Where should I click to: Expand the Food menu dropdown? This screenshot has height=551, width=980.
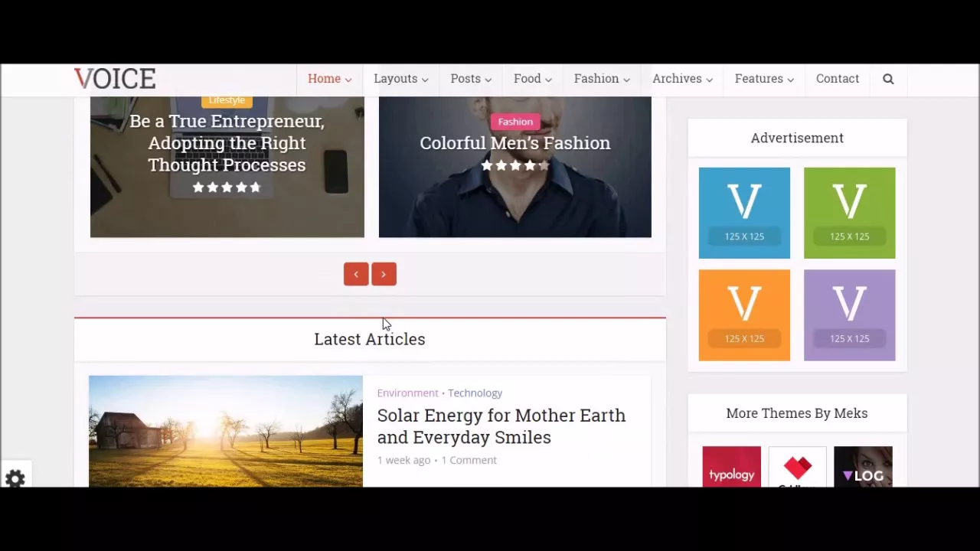[x=532, y=79]
